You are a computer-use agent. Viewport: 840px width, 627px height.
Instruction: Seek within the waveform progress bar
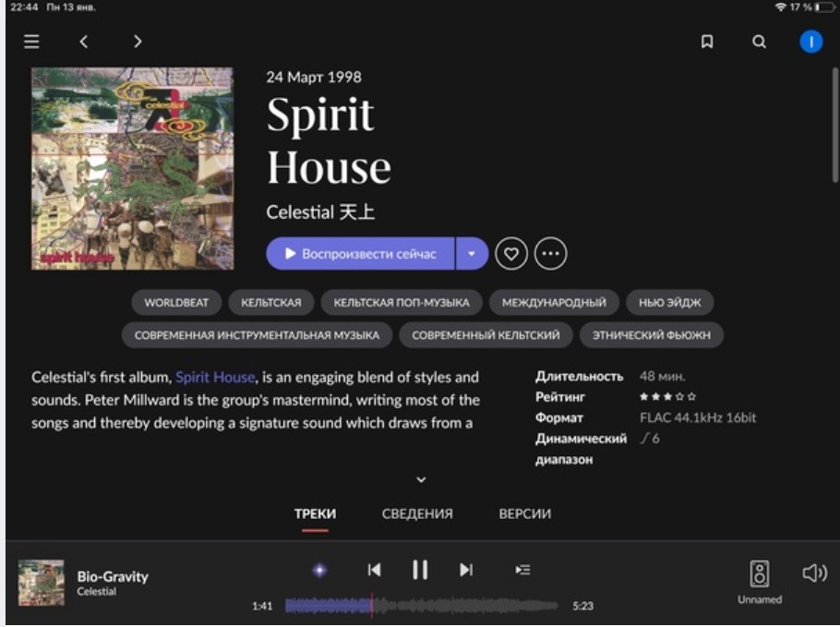click(x=421, y=606)
